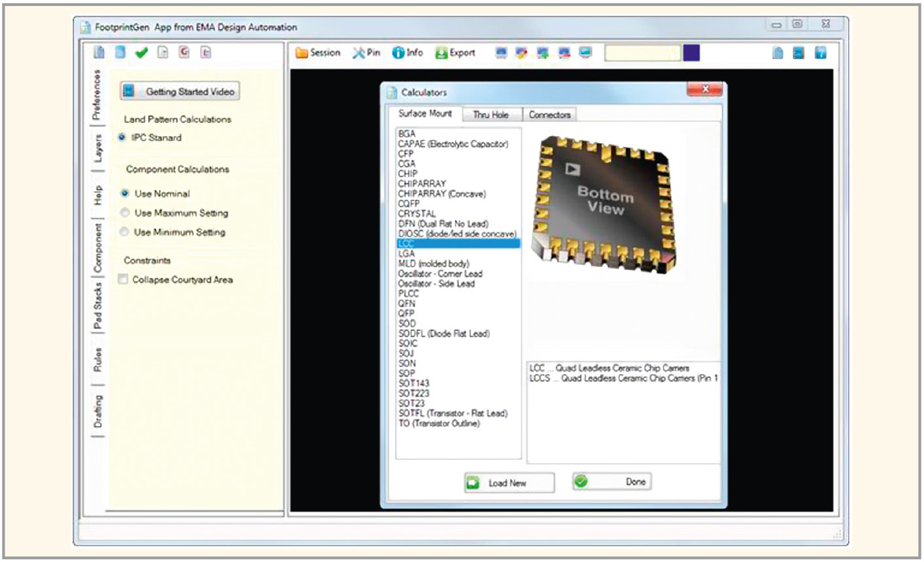The image size is (924, 562).
Task: Choose Use Minimum Setting radio button
Action: [x=125, y=232]
